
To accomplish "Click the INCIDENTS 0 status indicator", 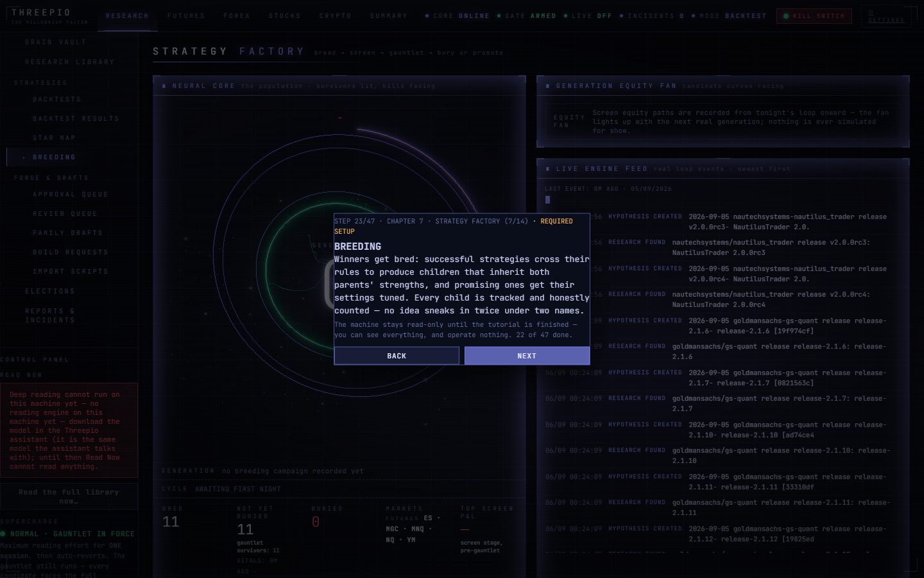I will click(x=651, y=16).
